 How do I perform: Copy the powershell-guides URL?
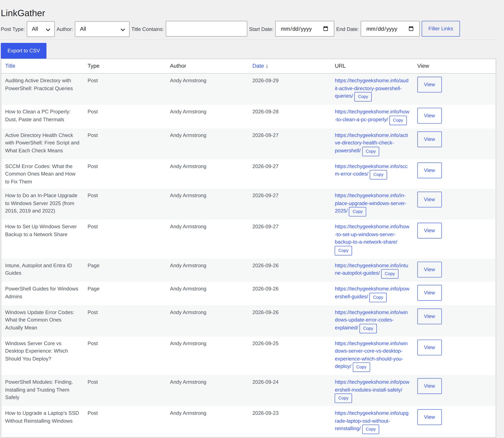coord(378,297)
